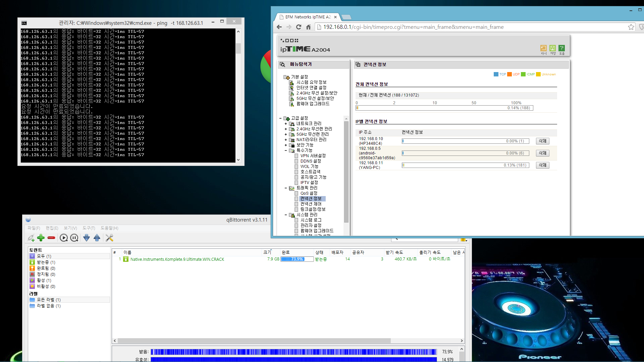Image resolution: width=644 pixels, height=362 pixels.
Task: Click Chrome forward arrow
Action: (x=289, y=27)
